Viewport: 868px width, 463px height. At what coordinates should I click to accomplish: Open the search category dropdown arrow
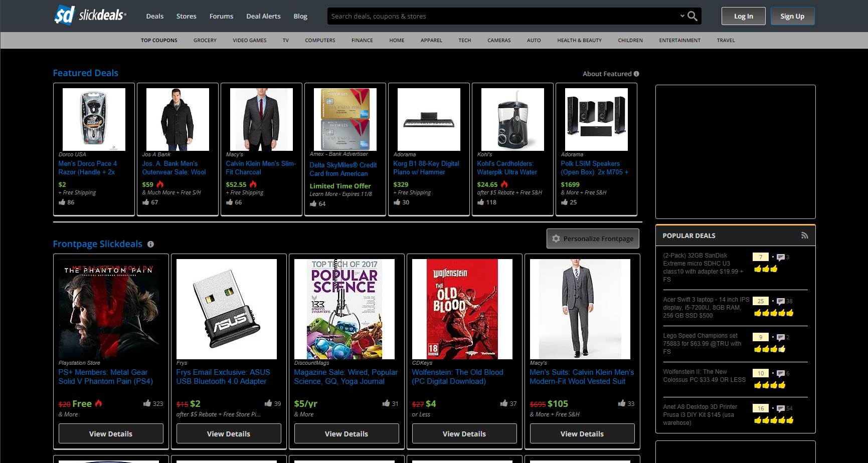point(681,16)
